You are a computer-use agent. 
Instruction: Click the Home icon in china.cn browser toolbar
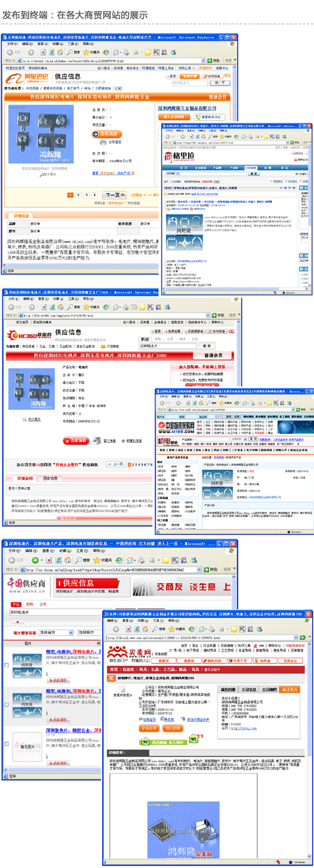coord(67,560)
